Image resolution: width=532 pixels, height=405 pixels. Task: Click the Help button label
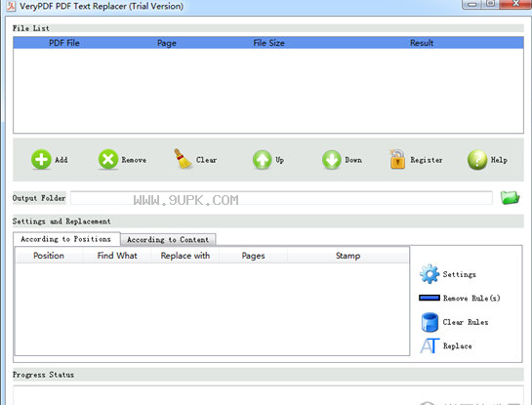(499, 160)
